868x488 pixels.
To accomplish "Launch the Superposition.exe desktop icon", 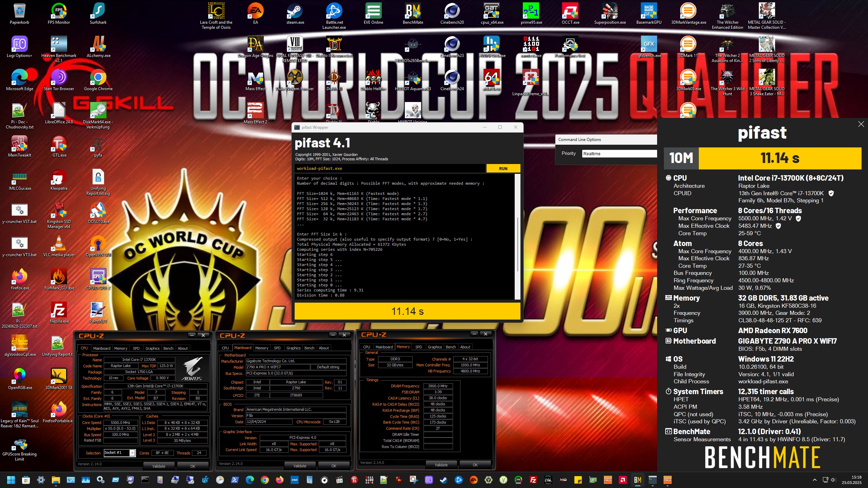I will (610, 14).
